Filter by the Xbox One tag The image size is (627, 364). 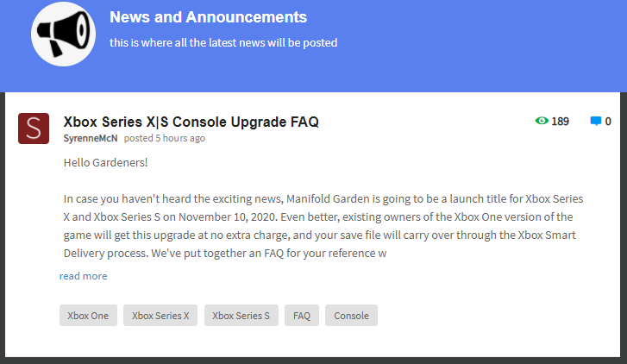[88, 316]
